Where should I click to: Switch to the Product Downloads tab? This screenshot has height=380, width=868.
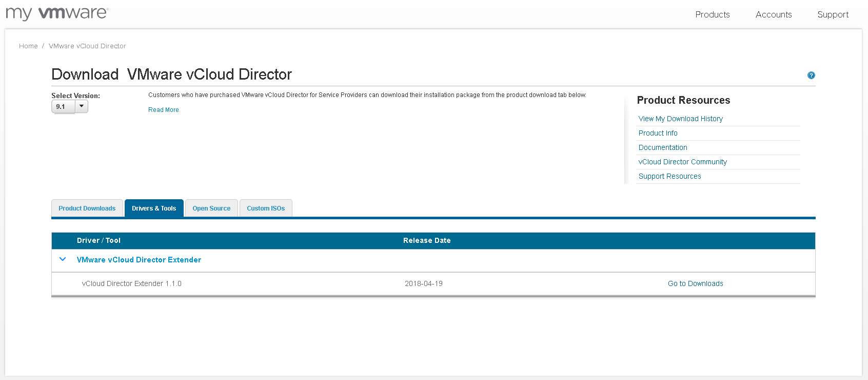87,208
